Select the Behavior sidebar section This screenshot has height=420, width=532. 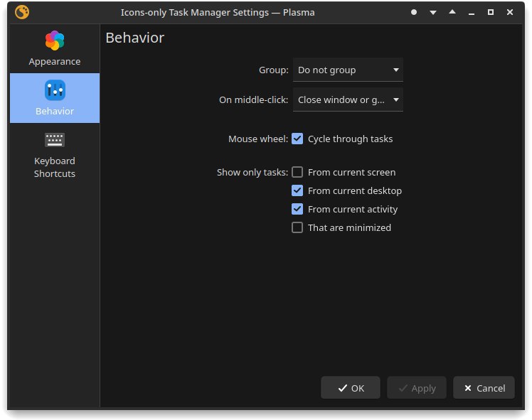[55, 98]
